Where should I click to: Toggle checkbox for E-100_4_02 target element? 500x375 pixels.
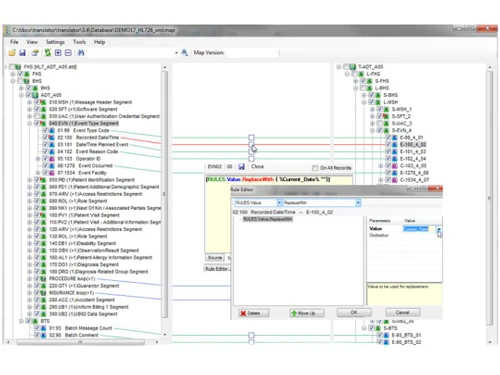pyautogui.click(x=388, y=144)
